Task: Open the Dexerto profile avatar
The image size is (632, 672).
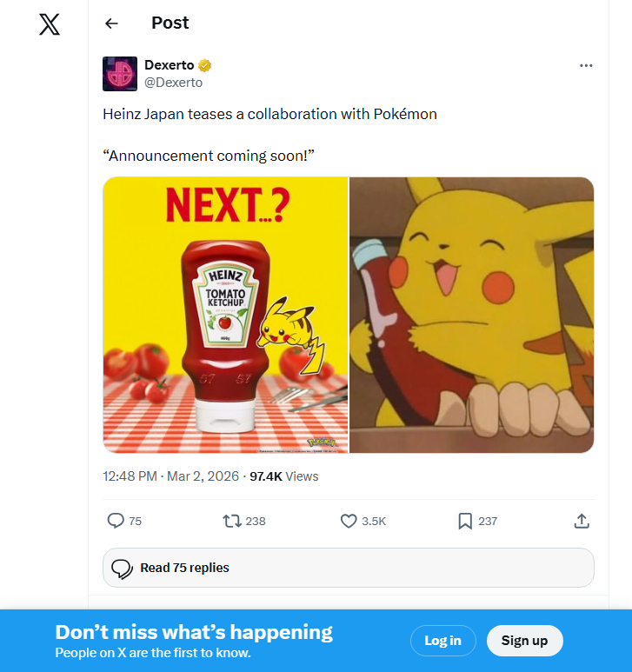Action: (x=119, y=74)
